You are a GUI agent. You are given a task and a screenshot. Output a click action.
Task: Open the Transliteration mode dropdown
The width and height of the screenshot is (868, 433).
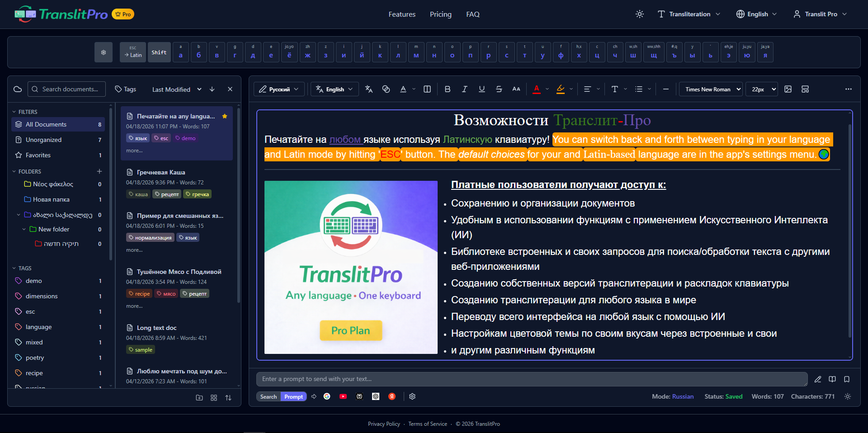pos(689,14)
